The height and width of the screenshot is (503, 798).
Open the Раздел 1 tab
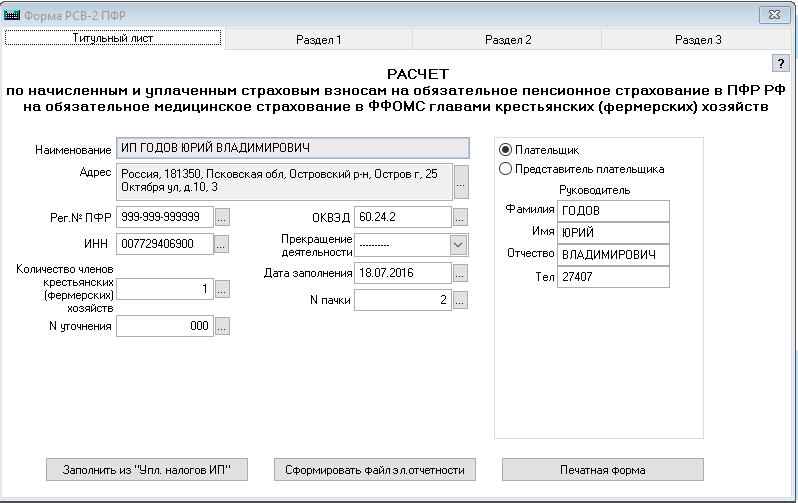(x=319, y=40)
